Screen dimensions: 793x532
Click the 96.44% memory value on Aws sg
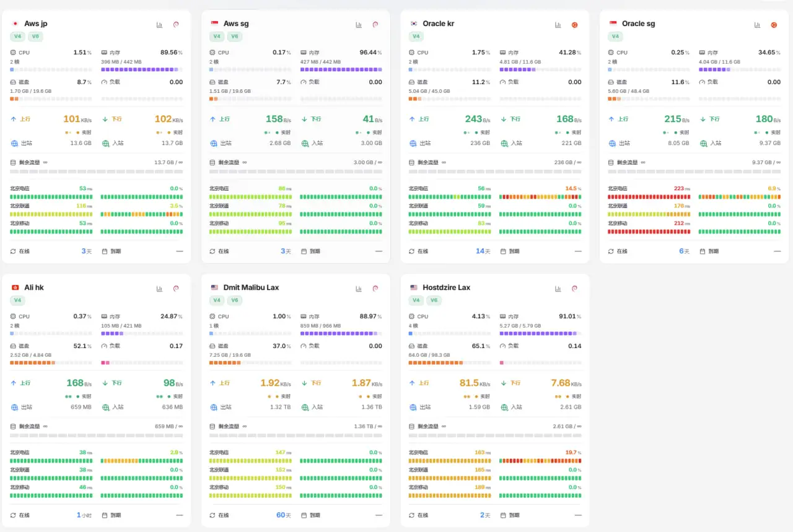pyautogui.click(x=370, y=53)
